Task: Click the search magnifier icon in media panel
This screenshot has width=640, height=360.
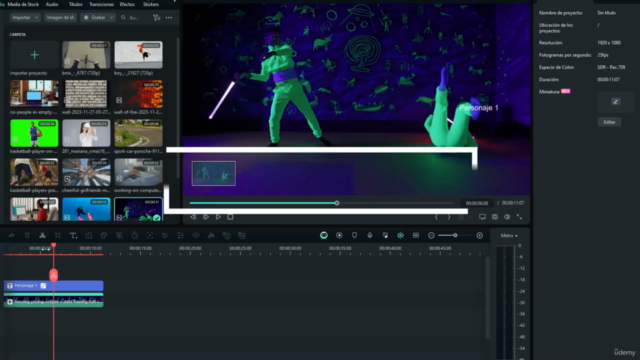Action: [x=123, y=18]
